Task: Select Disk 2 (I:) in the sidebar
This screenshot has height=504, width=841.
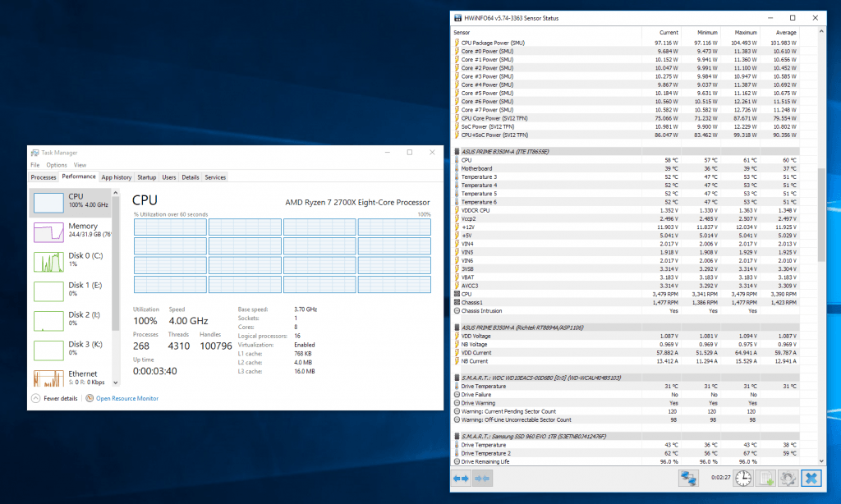Action: (x=71, y=320)
